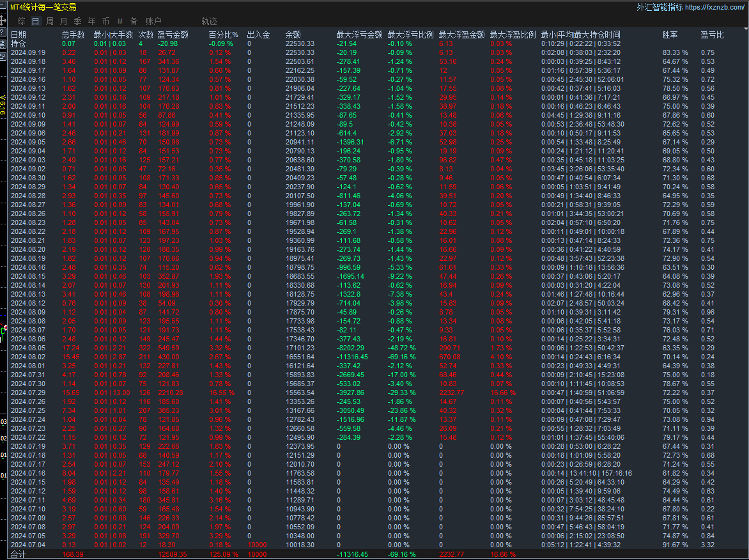Click the 次数 column header
749x560 pixels.
pos(146,35)
